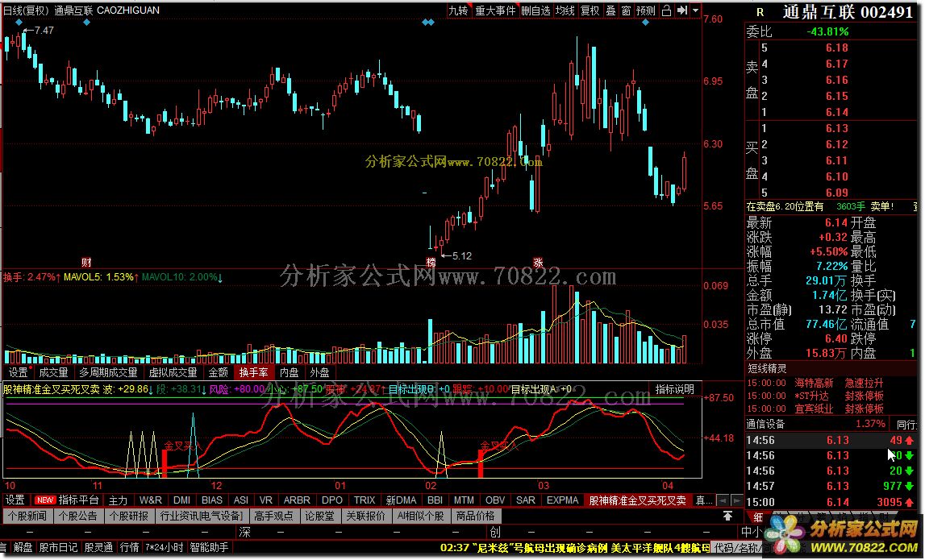The height and width of the screenshot is (560, 925).
Task: Click the red NEW badge on 指标平台
Action: click(45, 500)
